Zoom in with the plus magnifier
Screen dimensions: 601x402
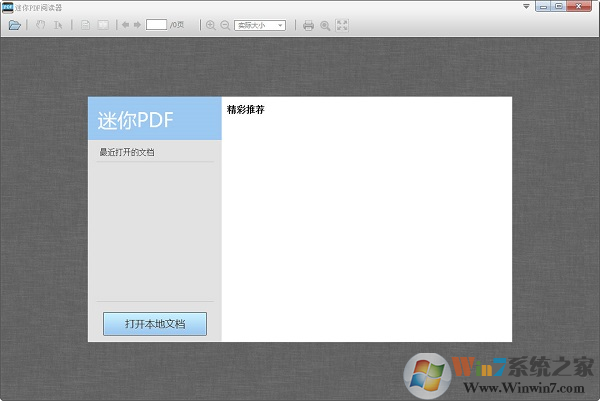210,25
